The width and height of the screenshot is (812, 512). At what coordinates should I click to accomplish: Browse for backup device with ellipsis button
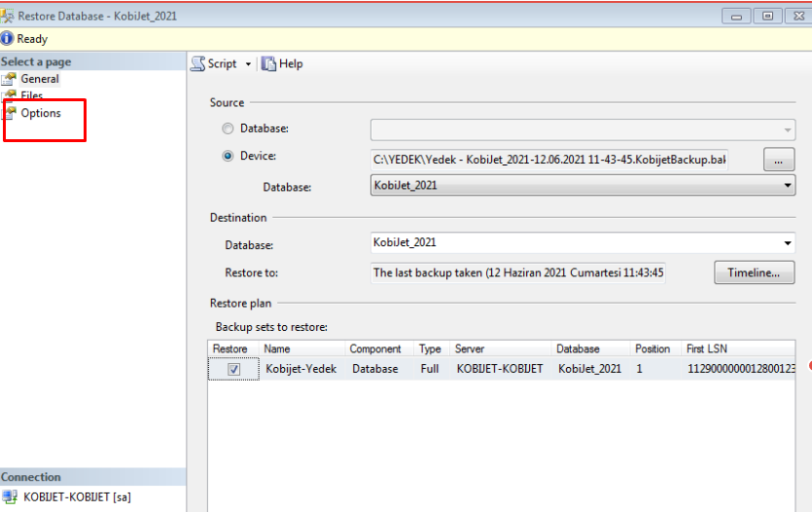(x=778, y=160)
